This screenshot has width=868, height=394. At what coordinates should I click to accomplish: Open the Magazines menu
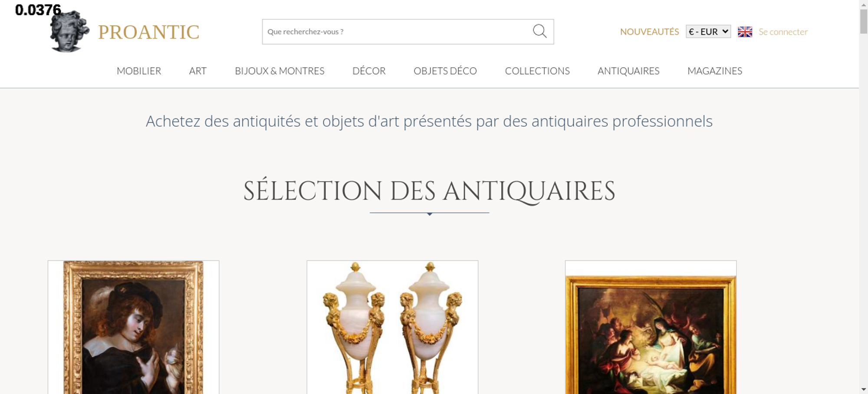click(715, 71)
